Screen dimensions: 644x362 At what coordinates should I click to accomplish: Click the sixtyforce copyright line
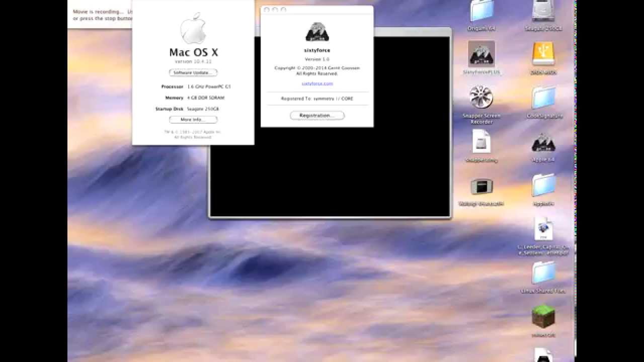(x=317, y=68)
